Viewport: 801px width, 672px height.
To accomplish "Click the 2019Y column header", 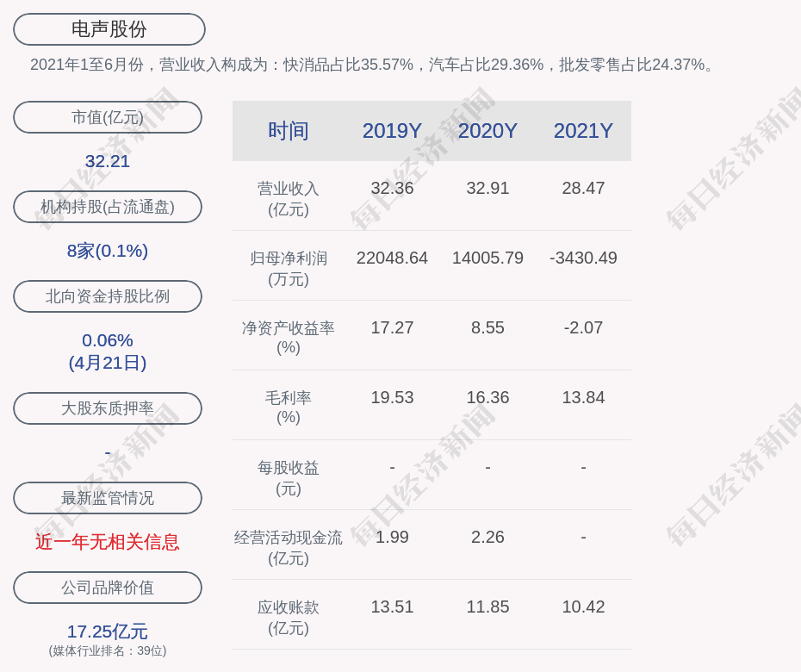I will (x=392, y=131).
